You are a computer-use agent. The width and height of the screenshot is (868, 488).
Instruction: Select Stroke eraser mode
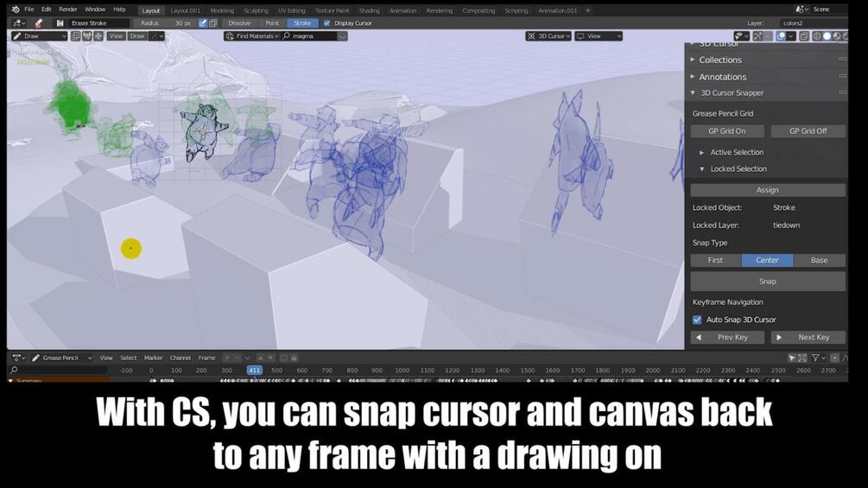pos(302,23)
